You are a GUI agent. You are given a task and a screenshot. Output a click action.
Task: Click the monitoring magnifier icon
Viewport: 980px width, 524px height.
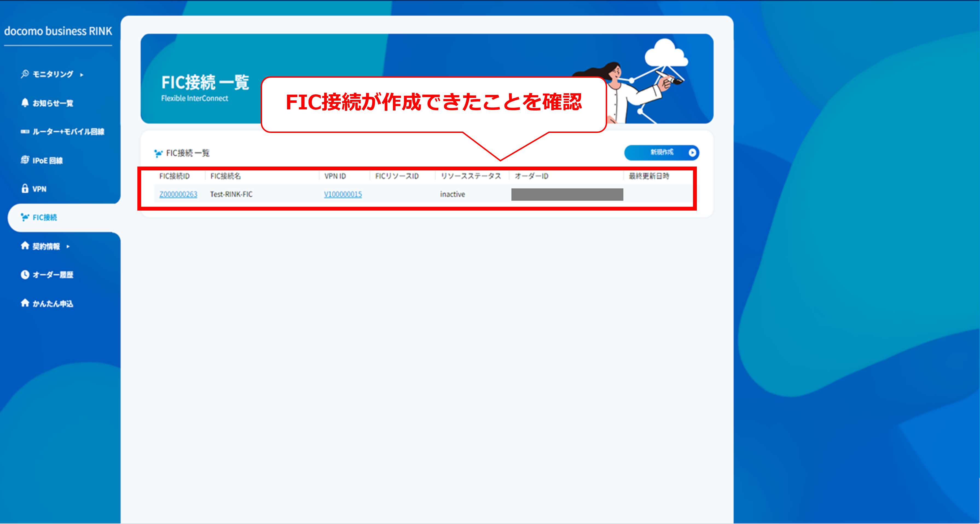(25, 74)
